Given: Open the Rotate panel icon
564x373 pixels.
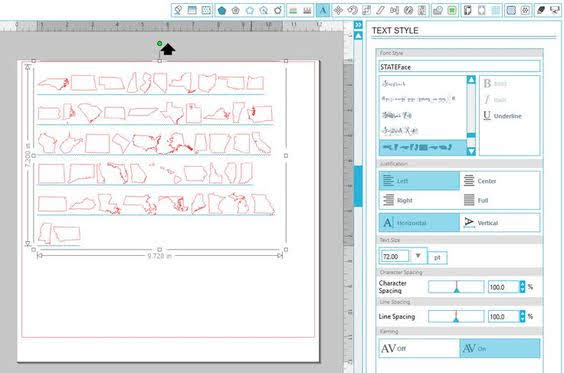Looking at the screenshot, I should click(x=352, y=10).
